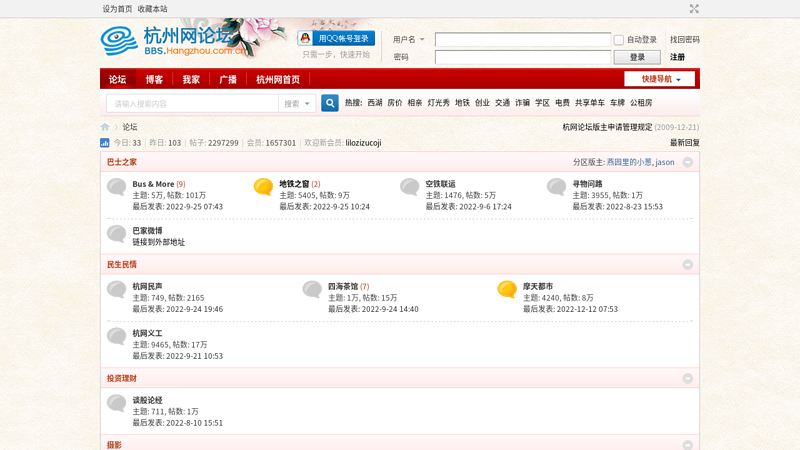This screenshot has height=450, width=800.
Task: Select the 博客 navigation tab
Action: coord(154,80)
